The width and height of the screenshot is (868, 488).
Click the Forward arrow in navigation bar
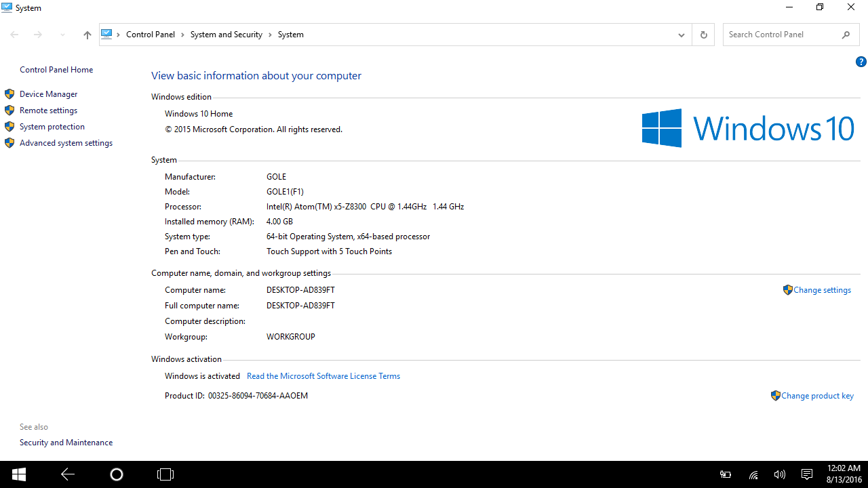pyautogui.click(x=38, y=35)
